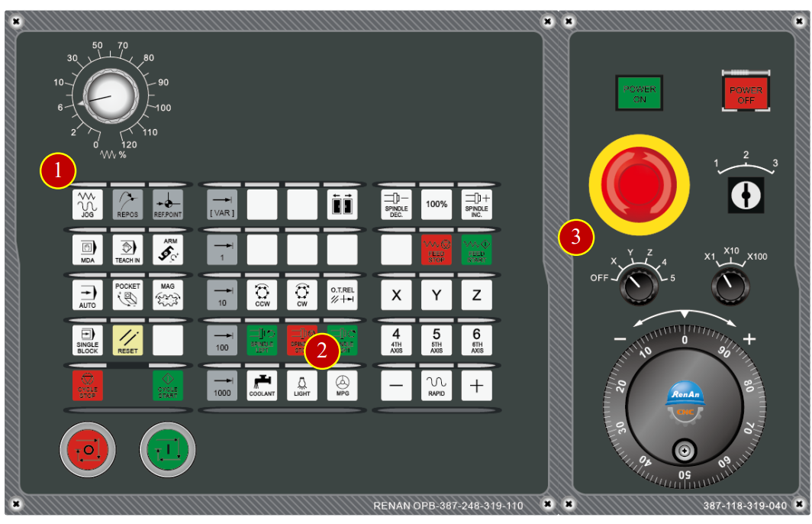Enable the MPG handwheel key
Viewport: 812px width, 524px height.
(x=343, y=386)
